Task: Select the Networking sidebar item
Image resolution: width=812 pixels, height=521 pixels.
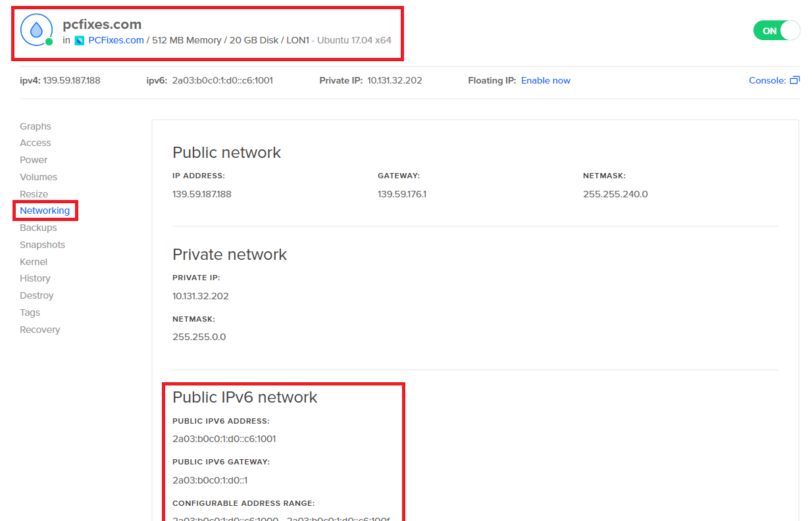Action: pos(45,211)
